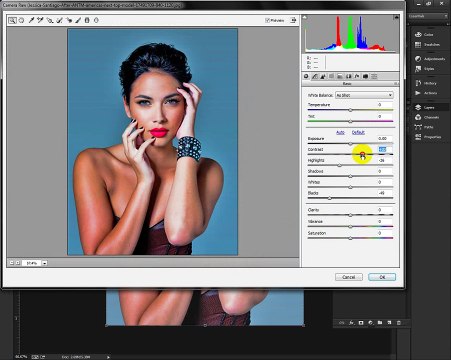Switch to the Detail tab
Image resolution: width=451 pixels, height=360 pixels.
[323, 76]
